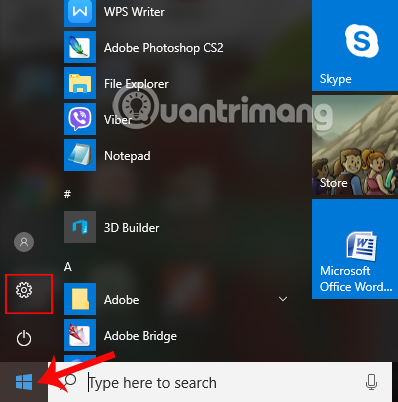The width and height of the screenshot is (398, 402).
Task: Open the Notepad icon
Action: 80,155
